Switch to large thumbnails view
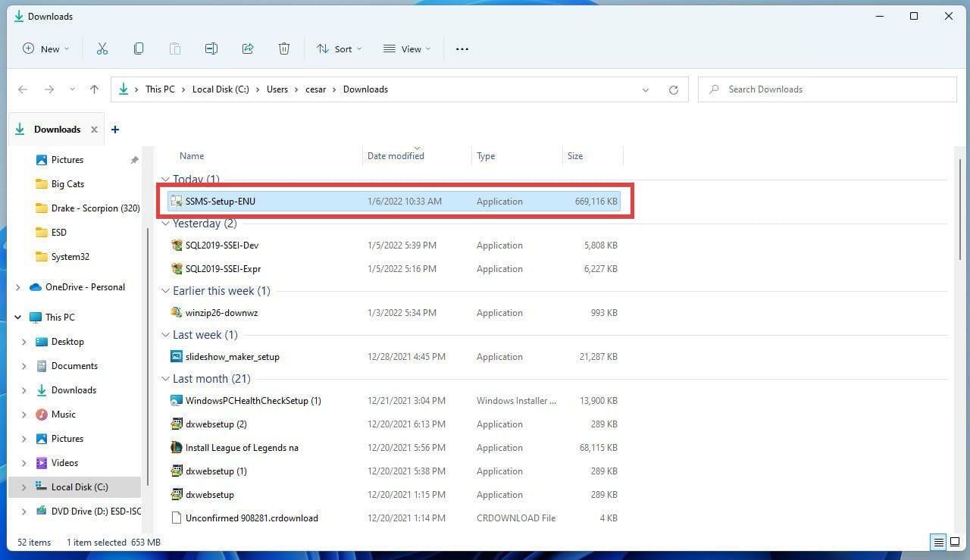This screenshot has height=560, width=970. click(956, 542)
